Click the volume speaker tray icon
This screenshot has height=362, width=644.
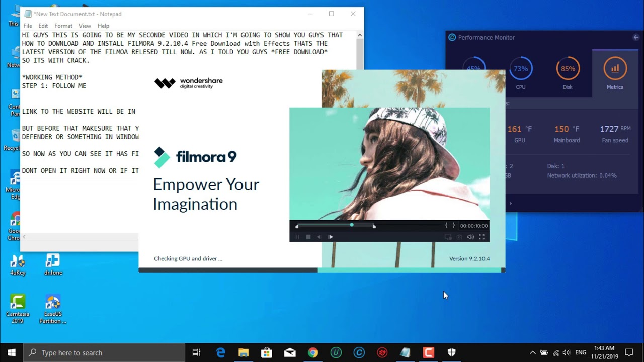567,352
